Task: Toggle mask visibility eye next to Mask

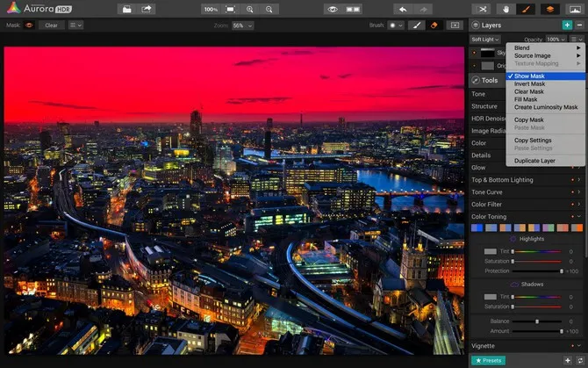Action: click(x=28, y=25)
